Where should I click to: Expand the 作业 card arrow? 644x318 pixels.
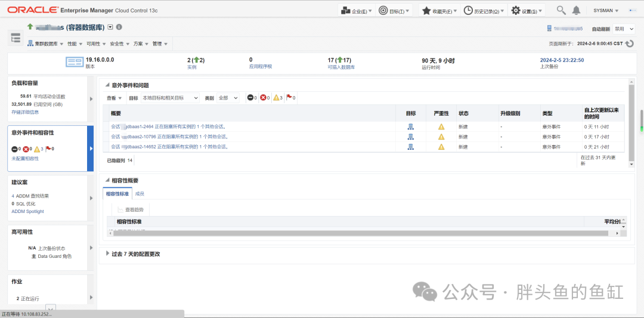click(91, 298)
